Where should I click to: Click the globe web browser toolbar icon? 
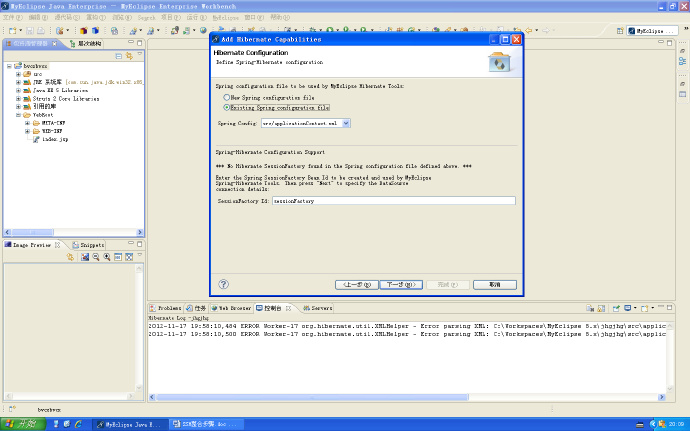(x=203, y=30)
